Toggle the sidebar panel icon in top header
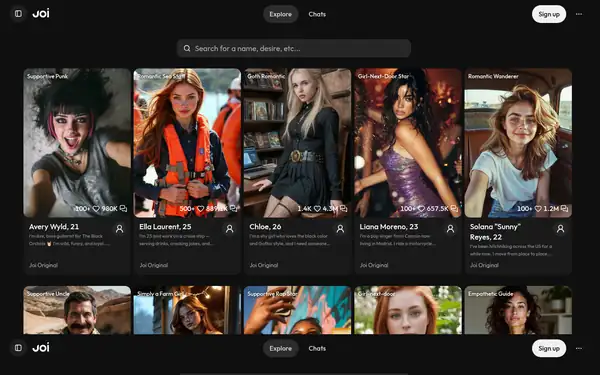Image resolution: width=600 pixels, height=375 pixels. coord(18,14)
